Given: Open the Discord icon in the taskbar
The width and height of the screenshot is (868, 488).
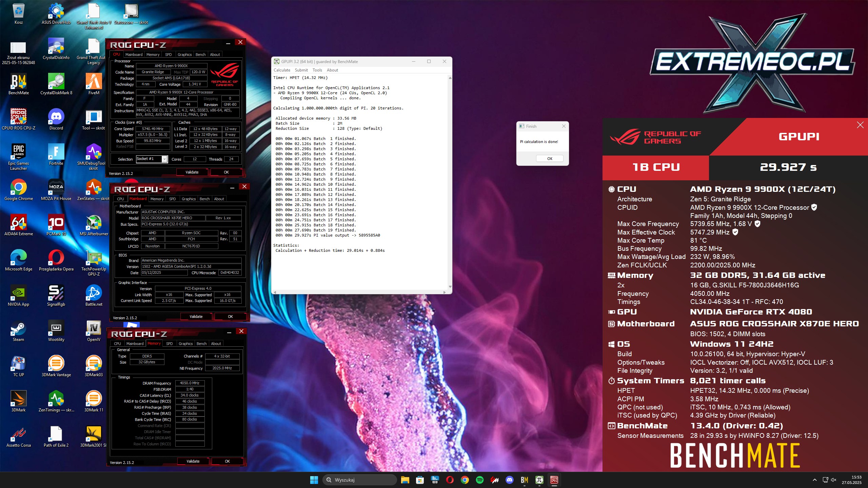Looking at the screenshot, I should (x=510, y=480).
